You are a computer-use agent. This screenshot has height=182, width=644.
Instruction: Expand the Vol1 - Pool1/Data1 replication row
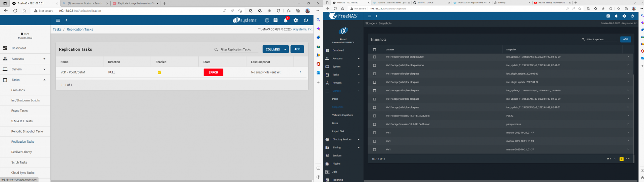(300, 72)
